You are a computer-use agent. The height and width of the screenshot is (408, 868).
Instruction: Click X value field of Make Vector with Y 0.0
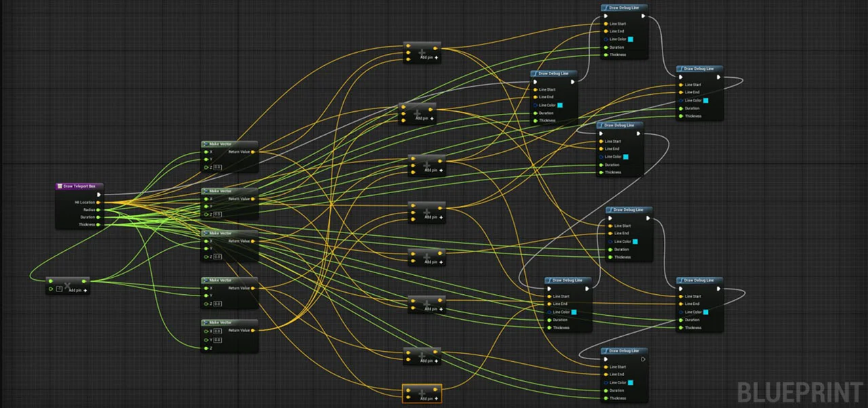click(218, 331)
